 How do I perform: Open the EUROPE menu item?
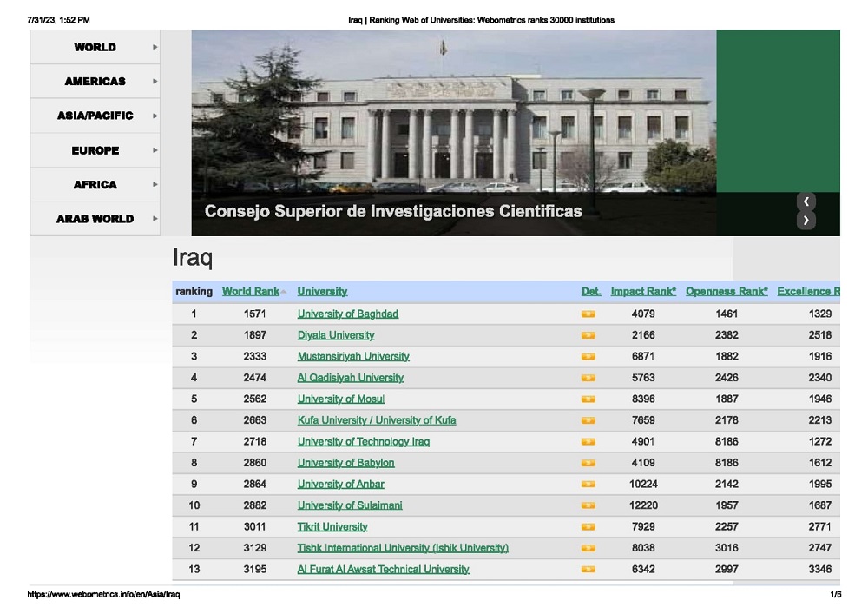95,150
